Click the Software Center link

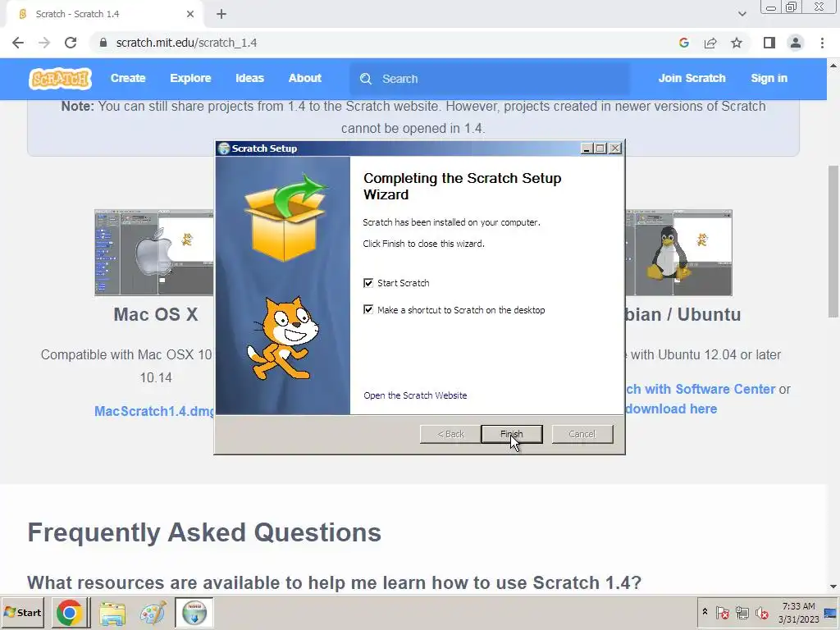[701, 389]
